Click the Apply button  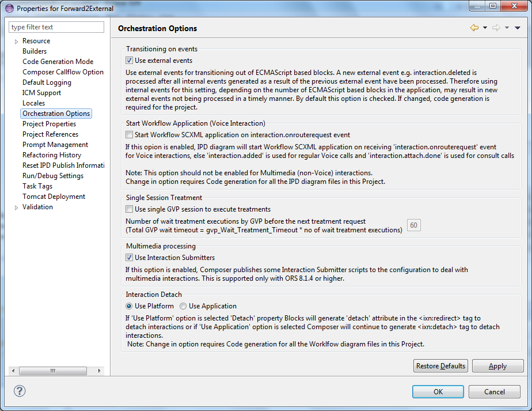pos(497,366)
